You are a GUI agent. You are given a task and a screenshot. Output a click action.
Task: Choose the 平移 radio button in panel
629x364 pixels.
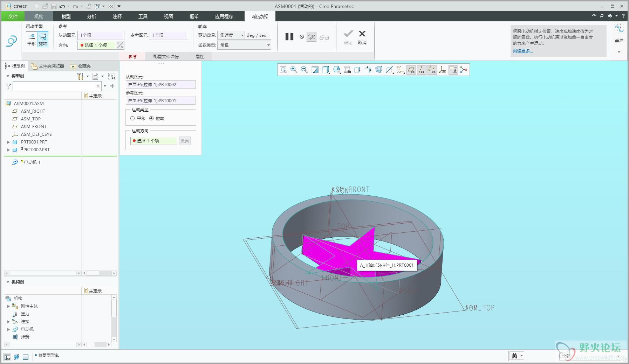click(x=132, y=118)
